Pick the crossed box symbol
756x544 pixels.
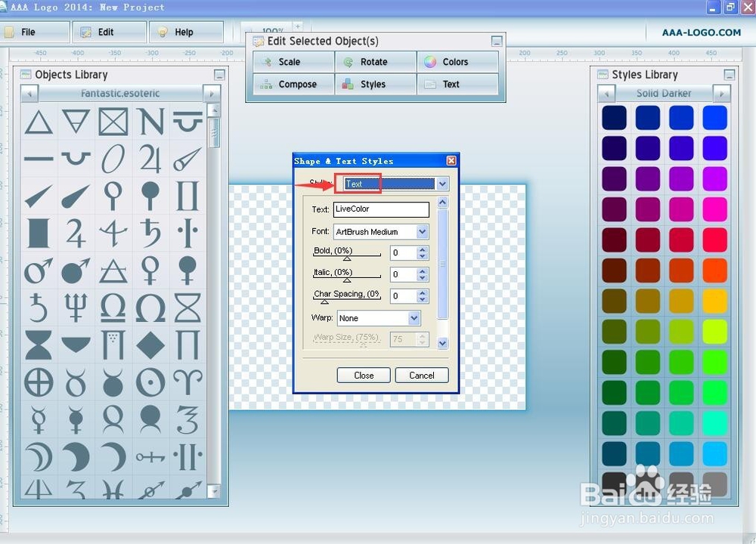pos(113,122)
